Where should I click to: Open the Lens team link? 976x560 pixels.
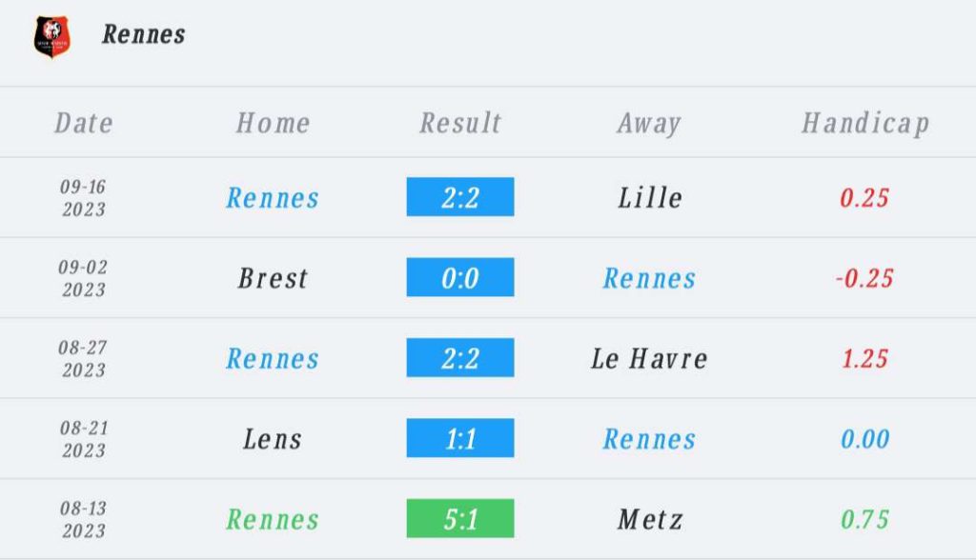point(273,439)
